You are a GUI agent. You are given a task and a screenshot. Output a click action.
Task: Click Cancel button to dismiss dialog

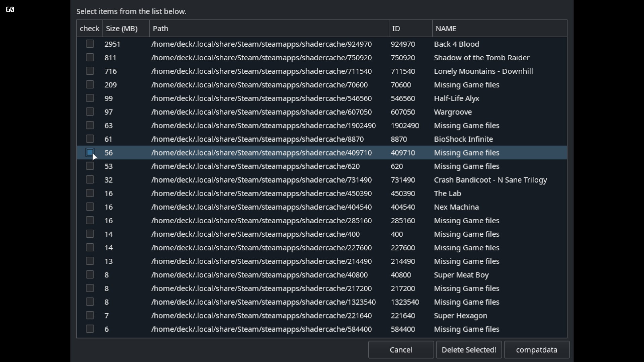point(400,350)
